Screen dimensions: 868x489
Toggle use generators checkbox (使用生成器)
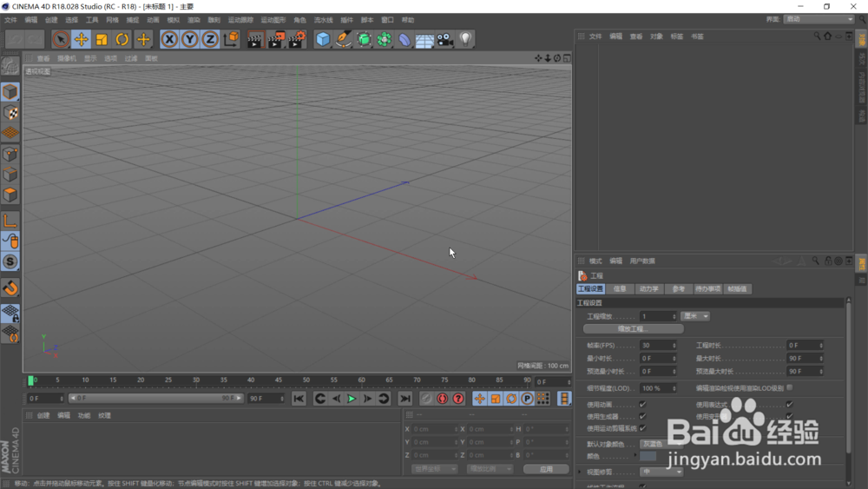642,416
